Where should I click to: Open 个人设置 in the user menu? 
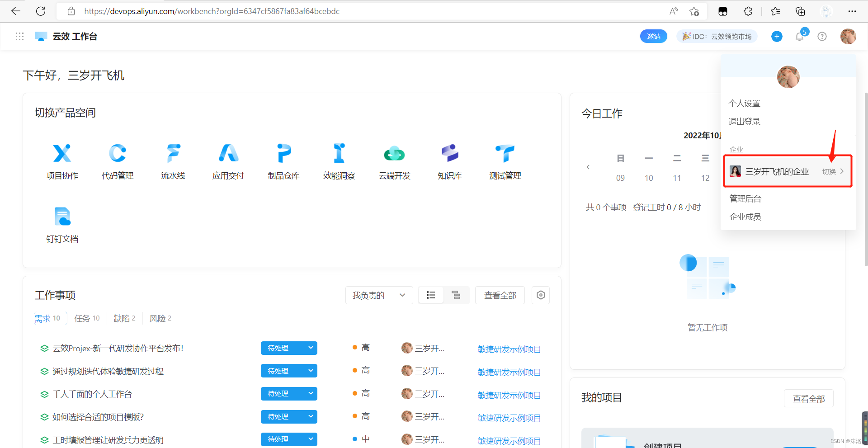click(745, 104)
